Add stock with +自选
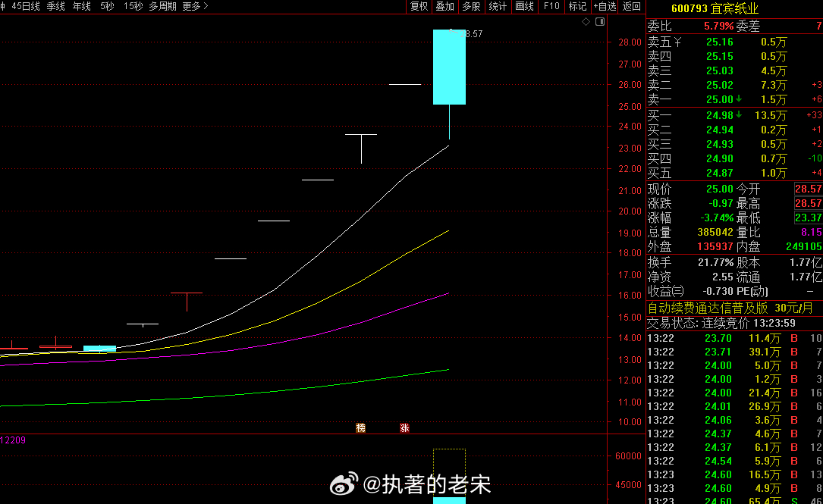The width and height of the screenshot is (823, 504). click(605, 6)
